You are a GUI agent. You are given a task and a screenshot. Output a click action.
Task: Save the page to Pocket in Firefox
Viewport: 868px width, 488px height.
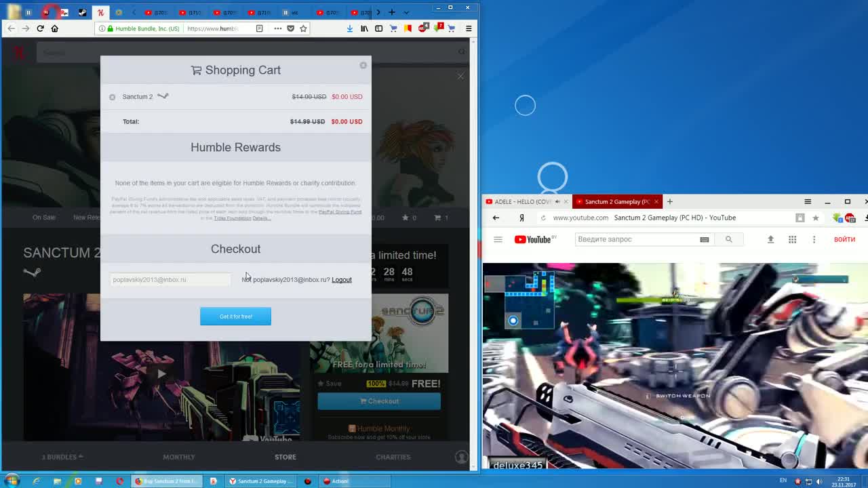click(x=290, y=28)
